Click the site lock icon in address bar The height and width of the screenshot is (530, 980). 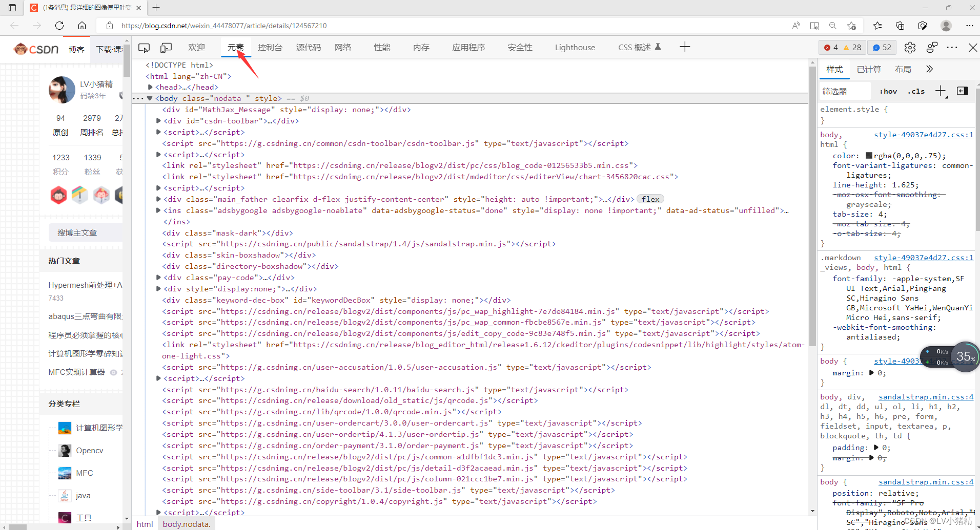pyautogui.click(x=109, y=26)
